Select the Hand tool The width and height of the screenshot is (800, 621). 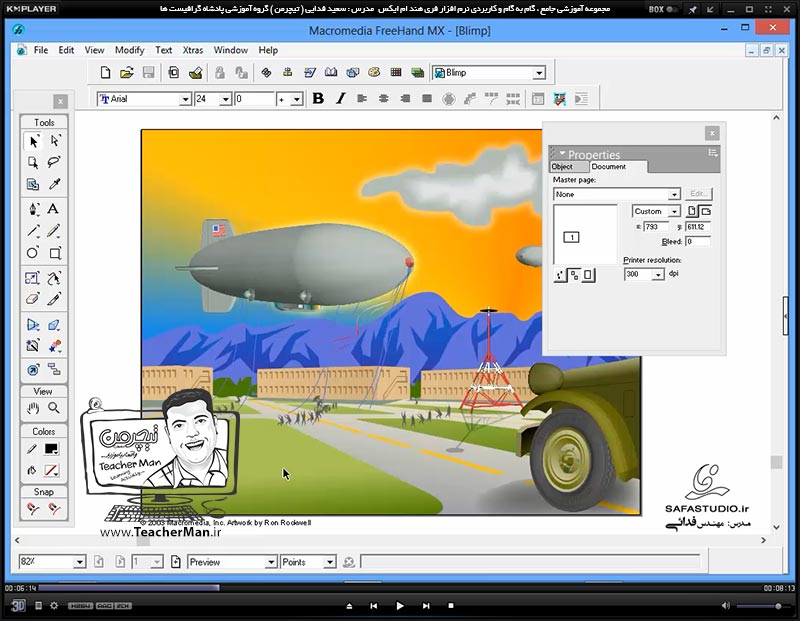33,408
